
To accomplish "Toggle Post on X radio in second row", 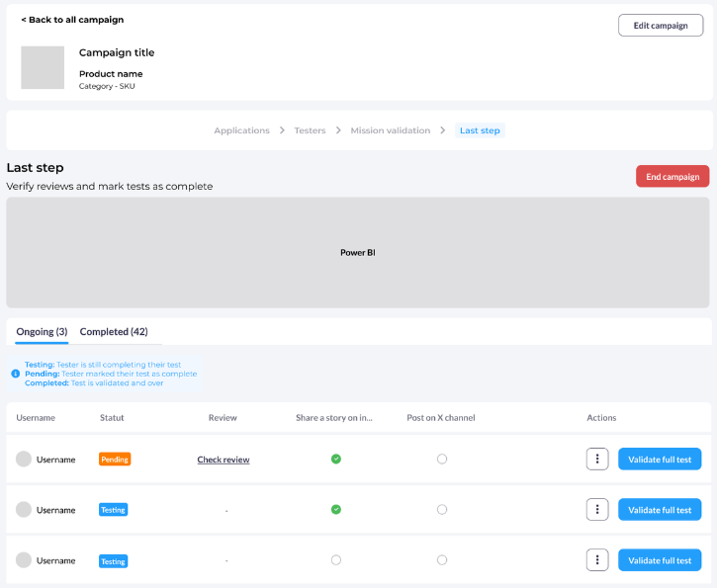I will click(442, 510).
